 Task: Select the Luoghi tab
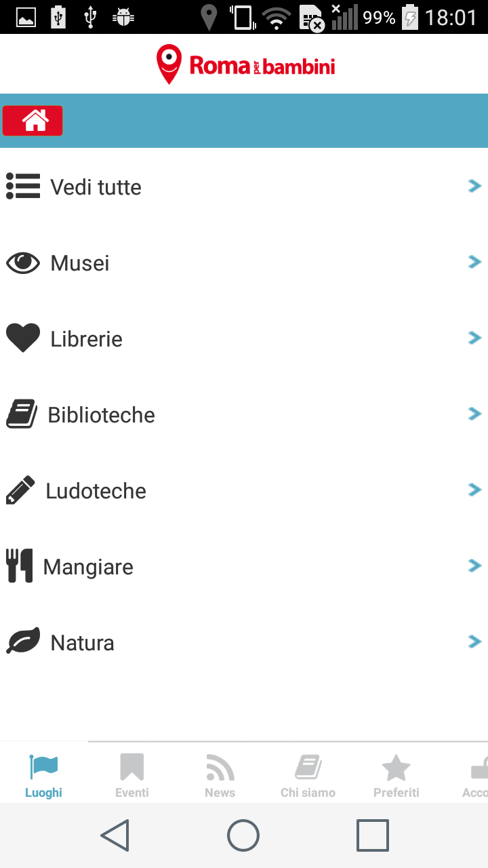(x=44, y=774)
